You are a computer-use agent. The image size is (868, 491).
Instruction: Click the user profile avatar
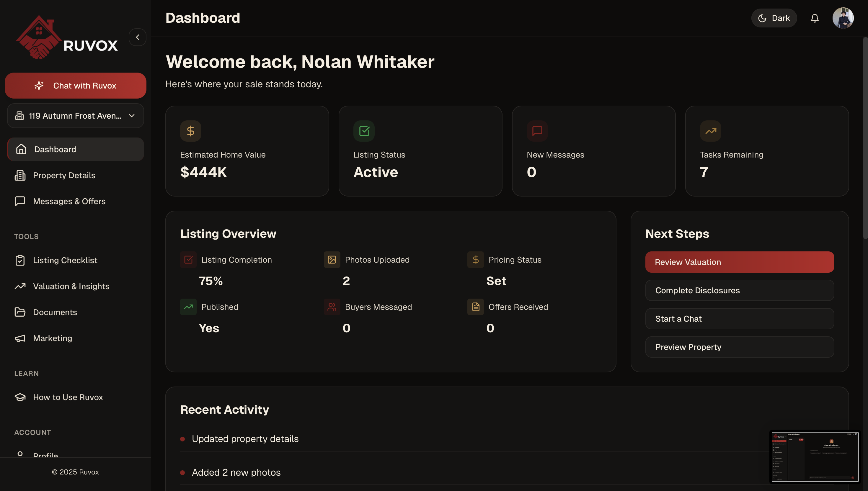(843, 18)
